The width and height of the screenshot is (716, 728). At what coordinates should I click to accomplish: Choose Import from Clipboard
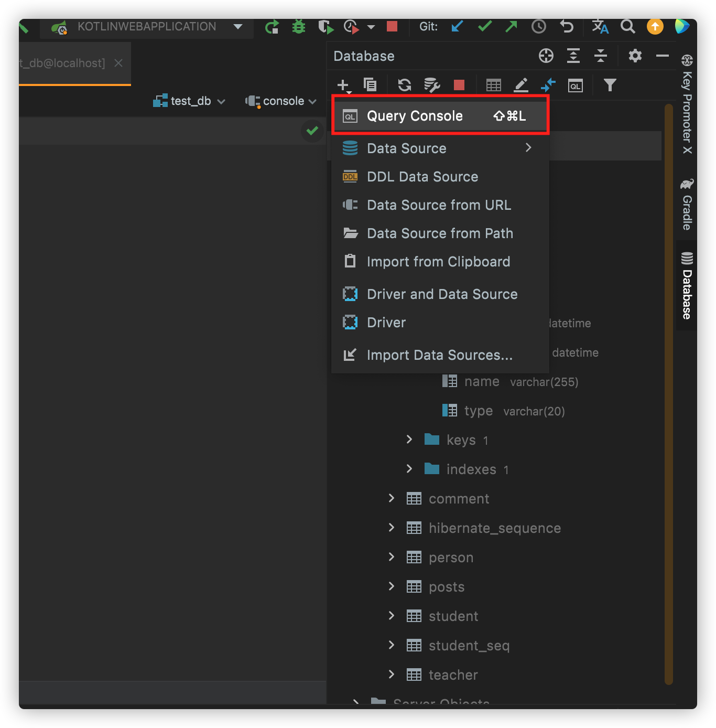click(x=440, y=262)
